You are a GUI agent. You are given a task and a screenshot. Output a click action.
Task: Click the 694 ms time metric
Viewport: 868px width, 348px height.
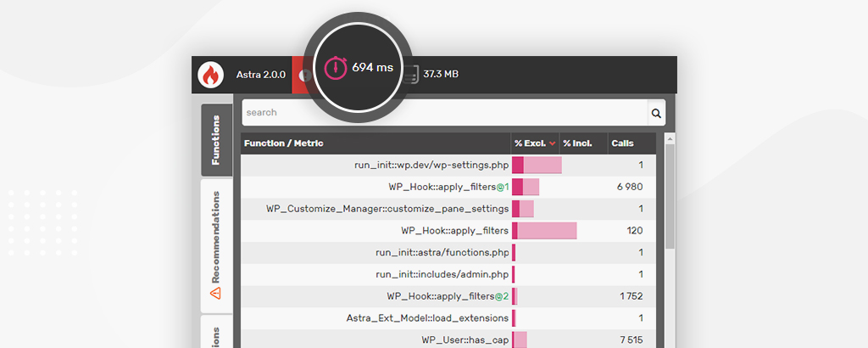tap(373, 68)
